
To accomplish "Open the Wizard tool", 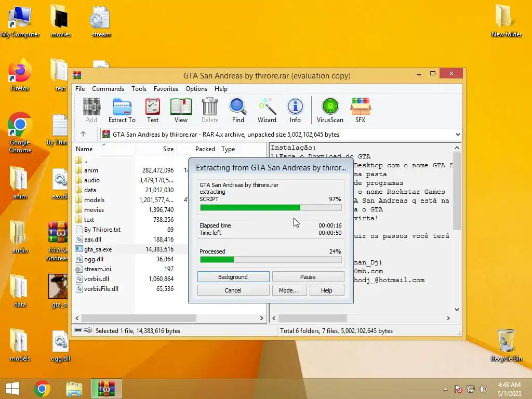I will click(267, 110).
